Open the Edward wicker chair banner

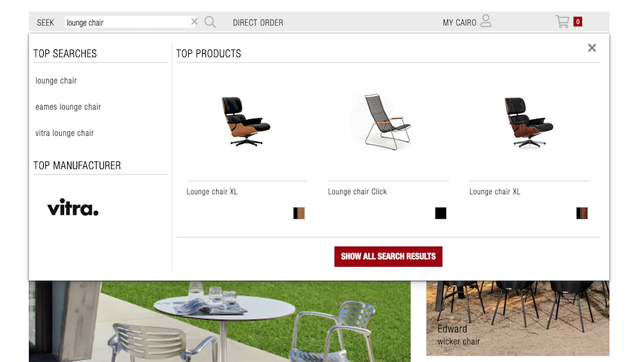(518, 318)
